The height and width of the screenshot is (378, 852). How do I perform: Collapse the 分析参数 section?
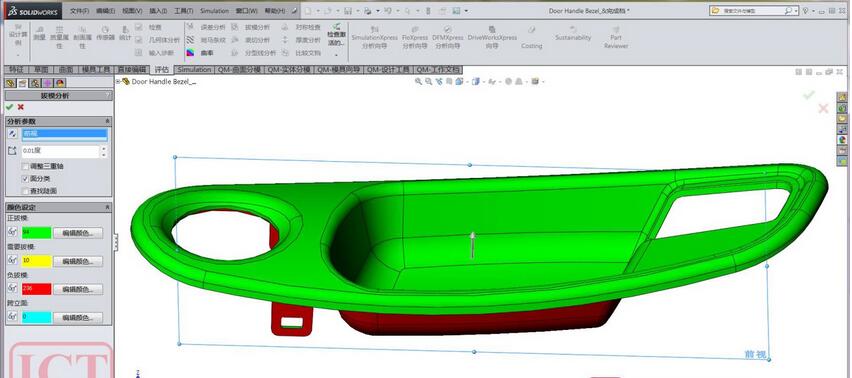(107, 122)
